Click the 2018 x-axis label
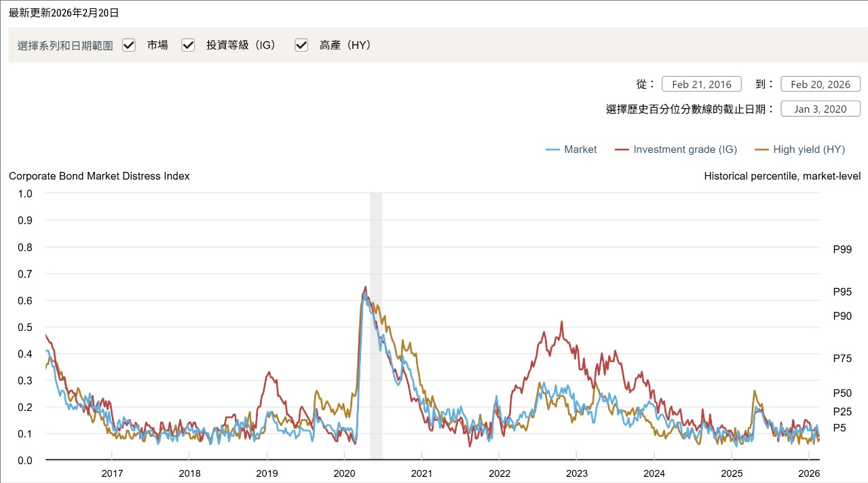The image size is (868, 483). (x=189, y=473)
